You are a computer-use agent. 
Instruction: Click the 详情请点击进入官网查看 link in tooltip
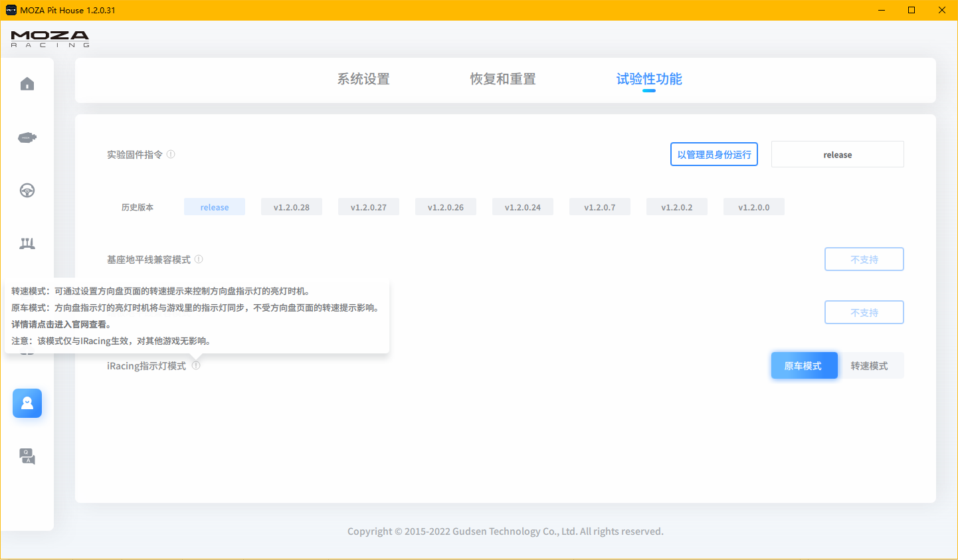61,324
